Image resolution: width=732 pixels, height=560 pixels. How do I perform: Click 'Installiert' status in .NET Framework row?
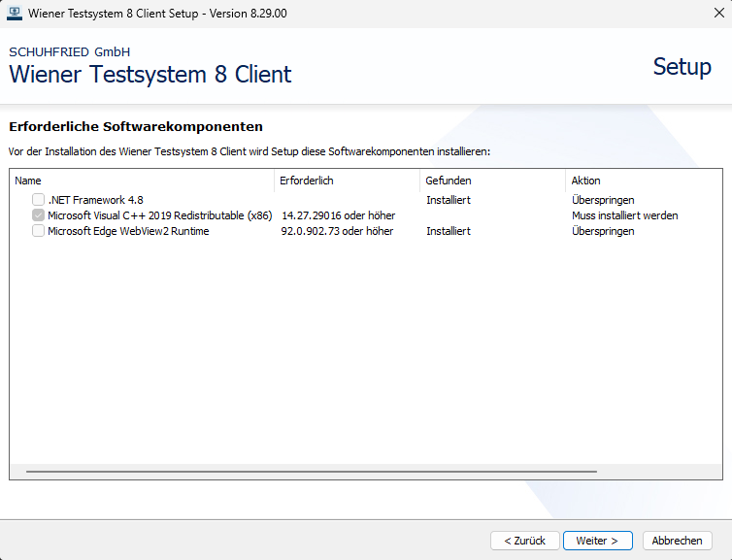pos(449,200)
